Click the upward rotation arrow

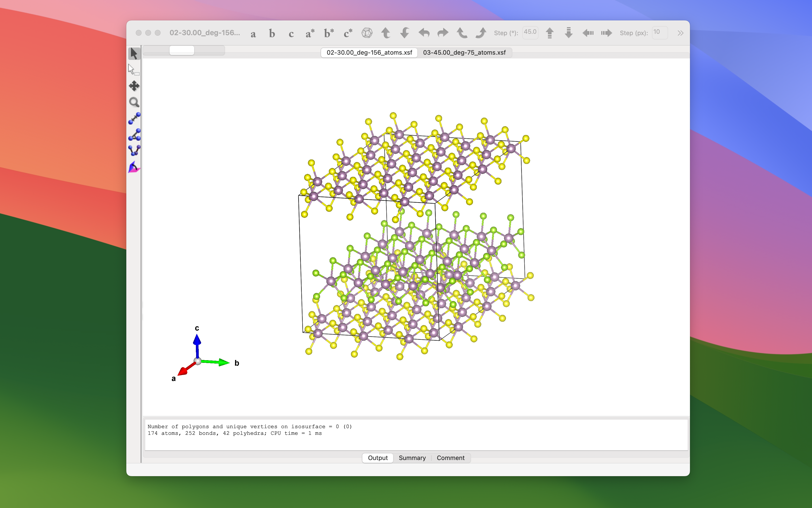(386, 33)
